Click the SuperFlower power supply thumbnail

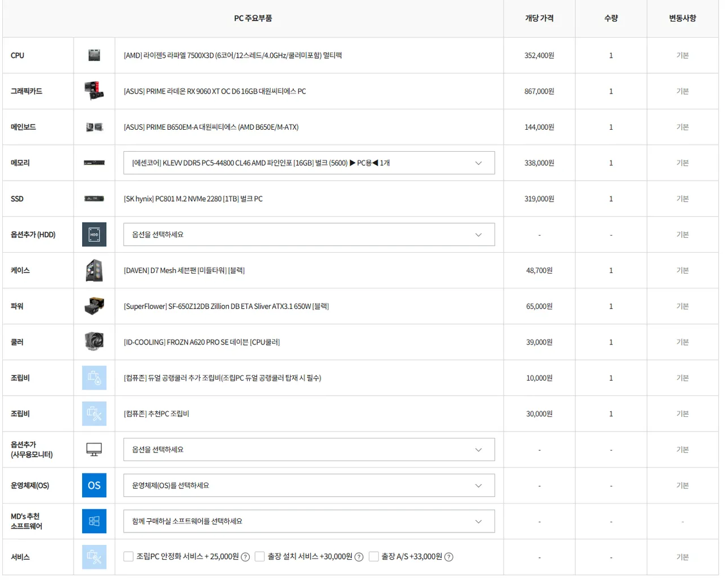click(x=94, y=306)
